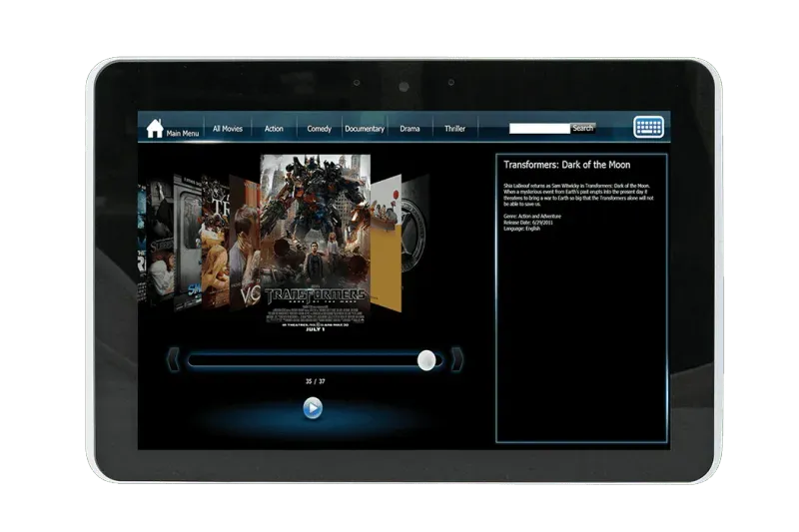Viewport: 799px width, 532px height.
Task: Click the 'Genre: Action and Adventure' line
Action: pyautogui.click(x=532, y=217)
